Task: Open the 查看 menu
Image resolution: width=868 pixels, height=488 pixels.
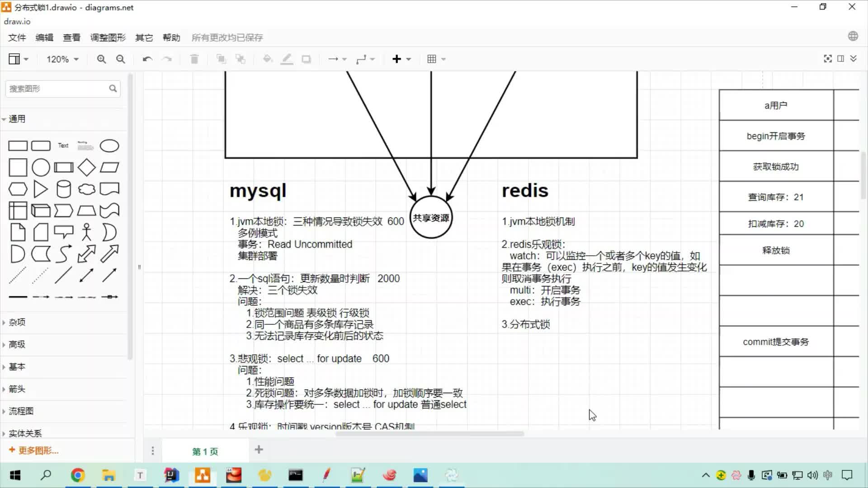Action: 71,38
